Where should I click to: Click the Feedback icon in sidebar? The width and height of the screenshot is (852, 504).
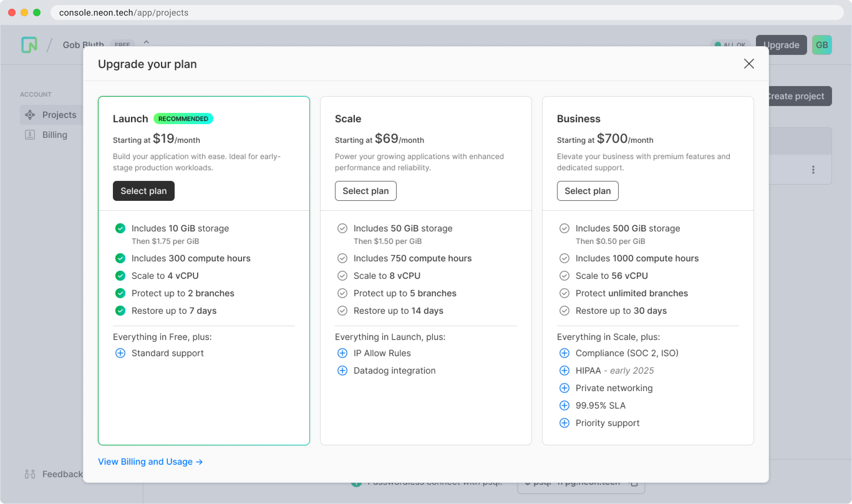click(30, 474)
